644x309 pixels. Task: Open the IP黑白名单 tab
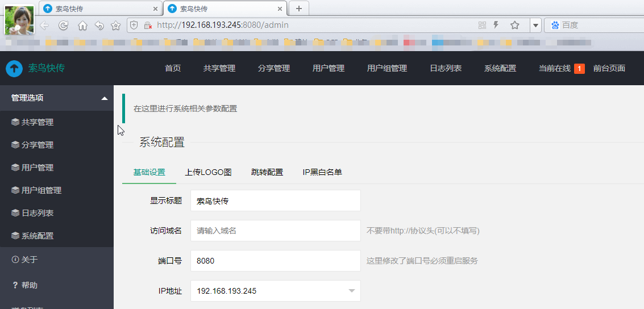322,172
